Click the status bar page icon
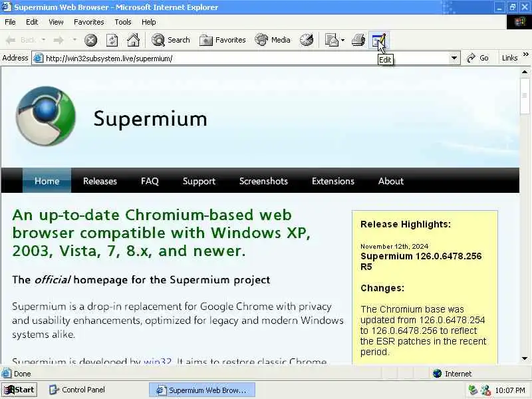The width and height of the screenshot is (532, 399). tap(7, 374)
